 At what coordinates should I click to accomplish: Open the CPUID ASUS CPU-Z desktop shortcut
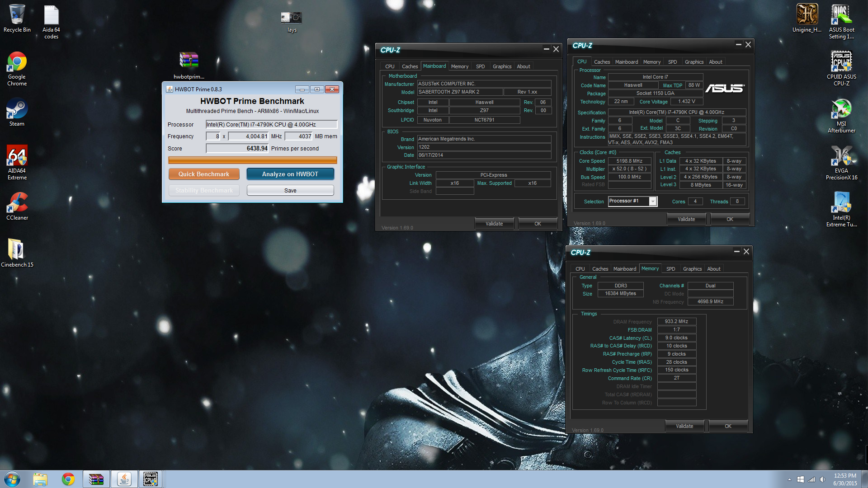pyautogui.click(x=841, y=69)
